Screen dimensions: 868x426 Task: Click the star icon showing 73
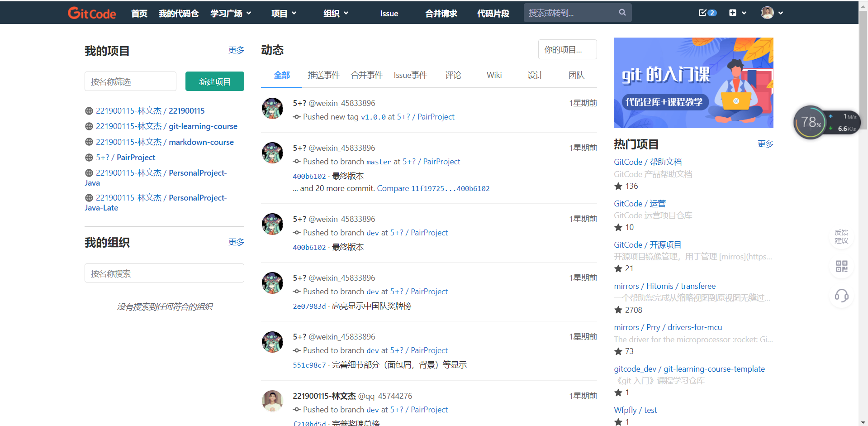click(x=618, y=351)
